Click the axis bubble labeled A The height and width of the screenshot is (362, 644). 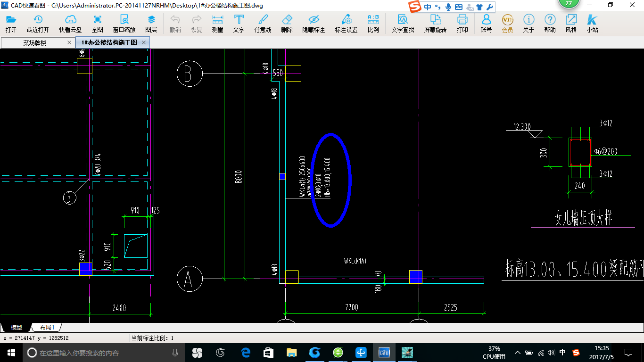190,279
